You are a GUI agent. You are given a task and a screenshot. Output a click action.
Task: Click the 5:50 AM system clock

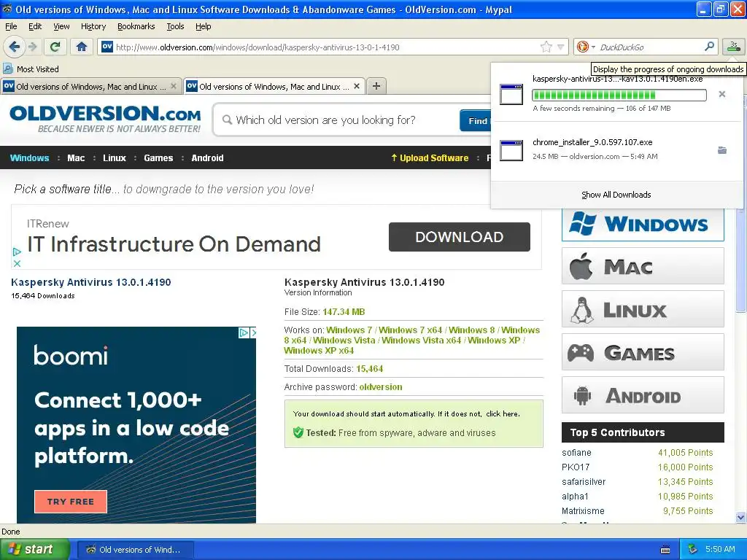[720, 549]
